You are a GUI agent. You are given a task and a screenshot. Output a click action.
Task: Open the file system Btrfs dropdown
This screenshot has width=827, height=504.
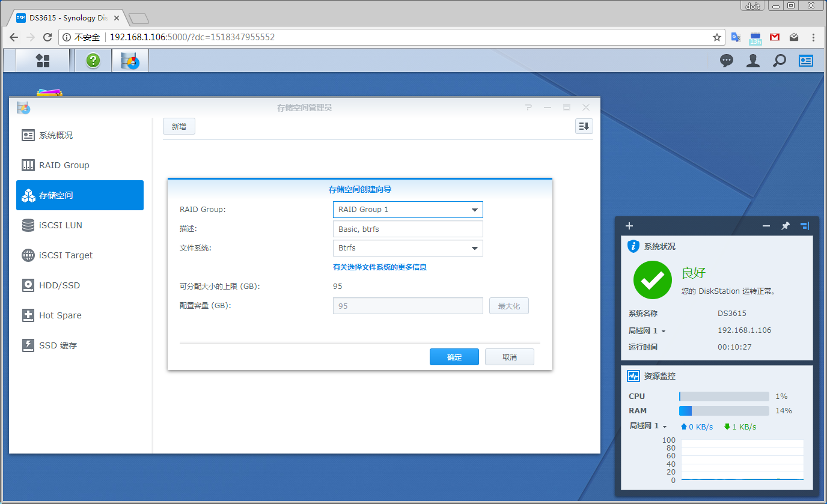[x=407, y=248]
